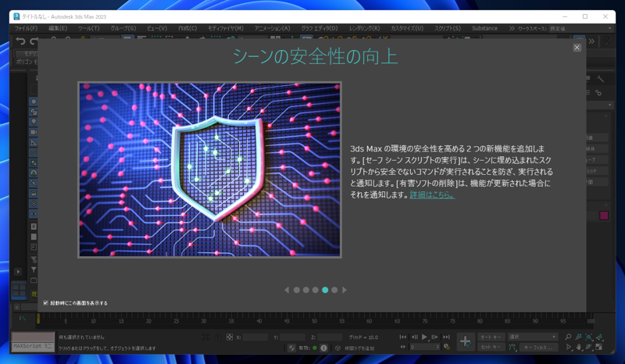
Task: Select geometry sphere icon in scene explorer
Action: (x=34, y=102)
